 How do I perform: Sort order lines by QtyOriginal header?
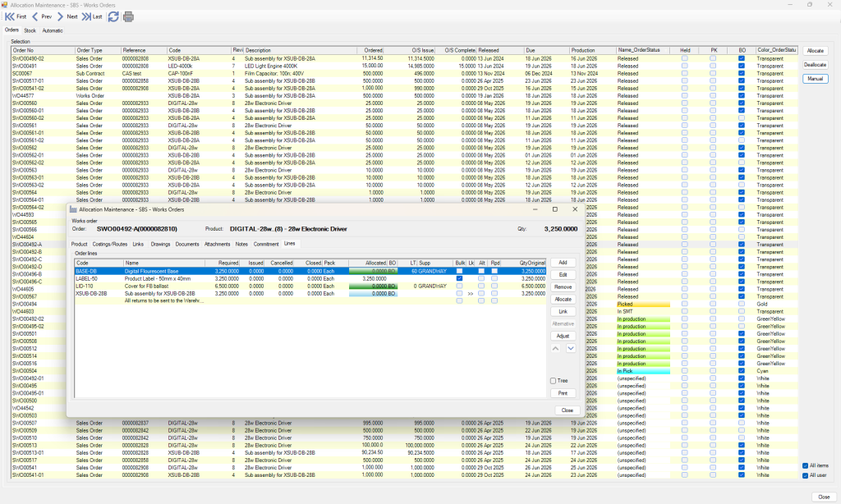click(x=525, y=263)
